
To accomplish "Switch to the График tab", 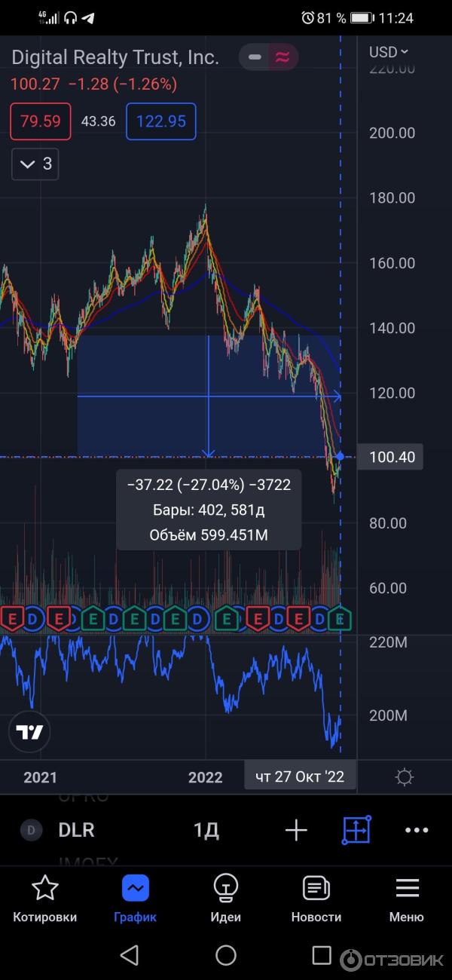I will point(136,898).
